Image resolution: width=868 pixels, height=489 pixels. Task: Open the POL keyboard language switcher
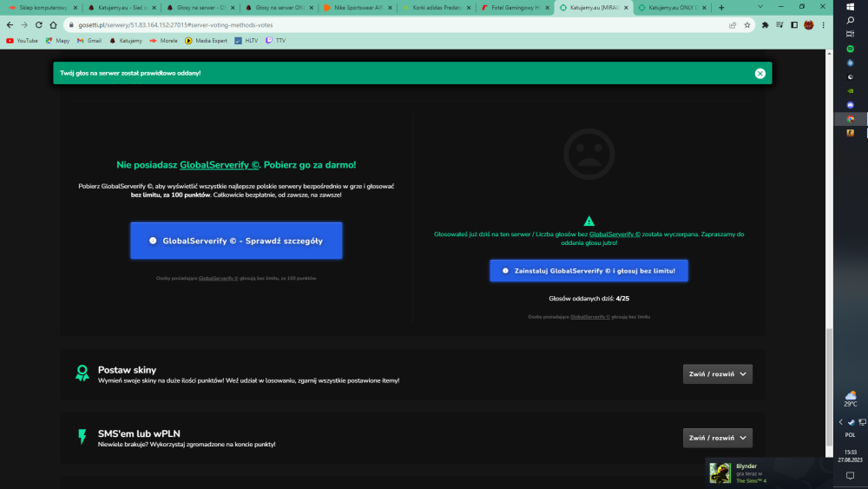(x=851, y=435)
